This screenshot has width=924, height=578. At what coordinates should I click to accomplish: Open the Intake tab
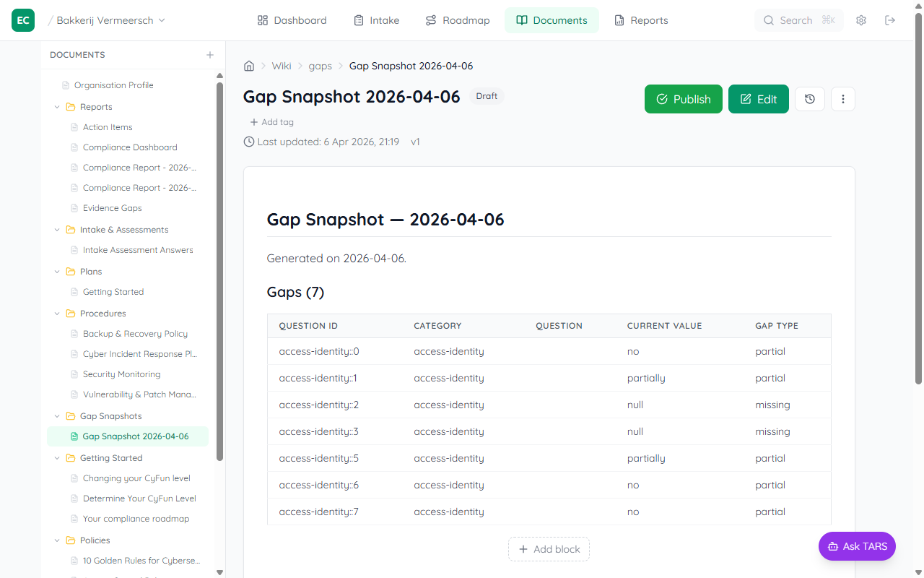[x=376, y=20]
